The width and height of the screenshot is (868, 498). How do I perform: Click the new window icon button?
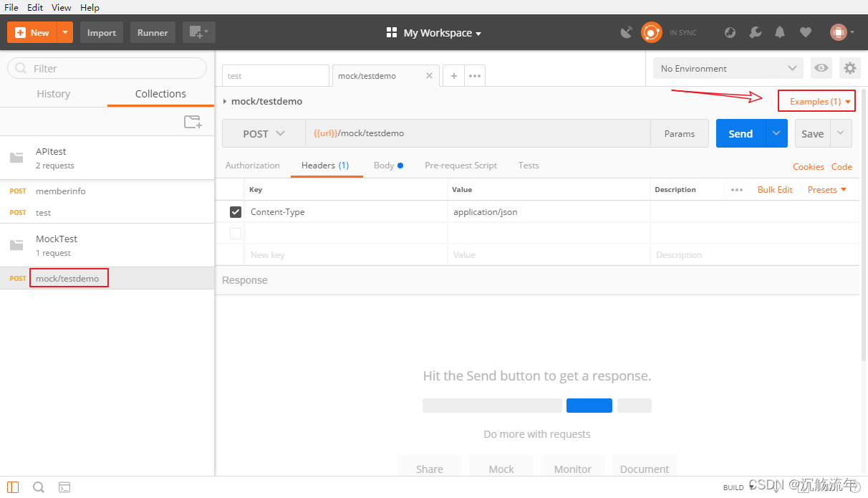[198, 32]
